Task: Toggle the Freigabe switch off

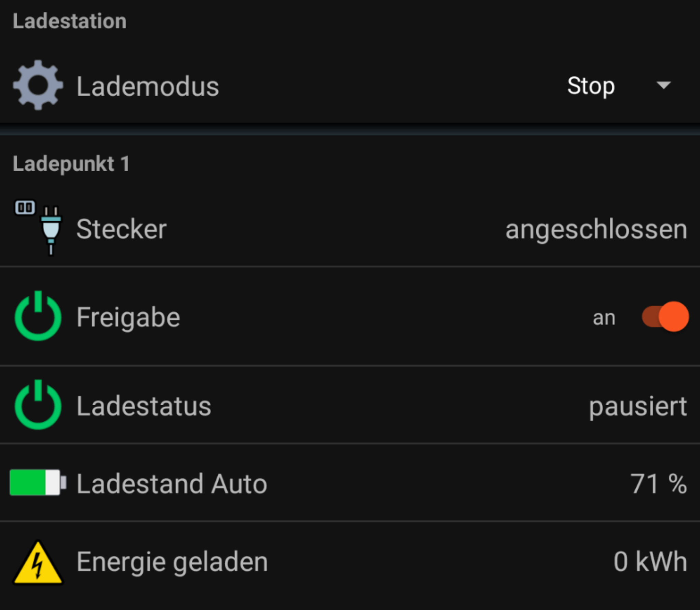Action: pos(665,317)
